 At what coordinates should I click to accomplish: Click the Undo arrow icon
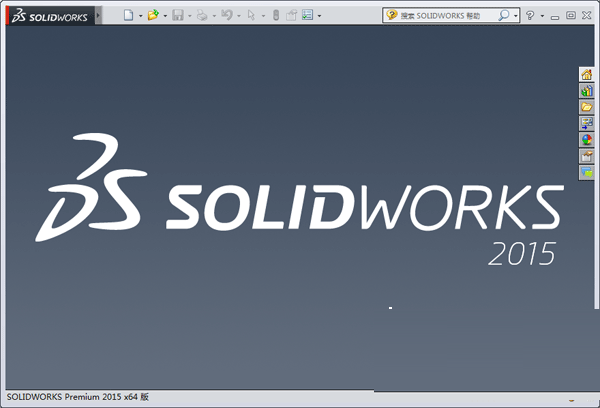point(227,15)
